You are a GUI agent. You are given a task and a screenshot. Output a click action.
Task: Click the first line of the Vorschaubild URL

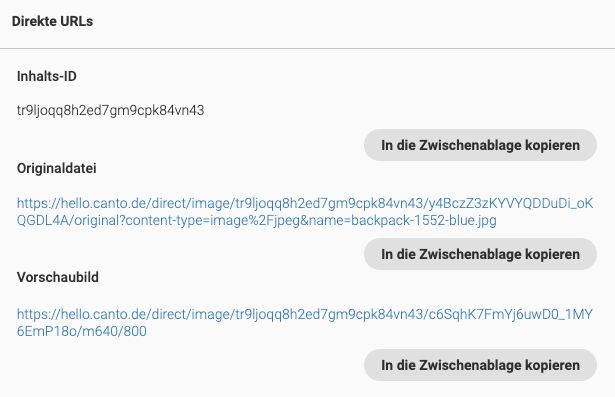(305, 314)
